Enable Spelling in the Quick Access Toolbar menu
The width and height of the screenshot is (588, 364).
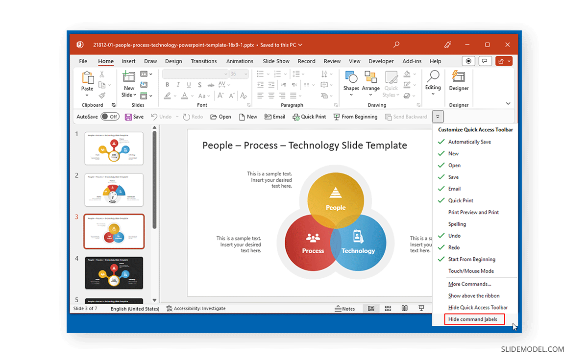tap(456, 224)
